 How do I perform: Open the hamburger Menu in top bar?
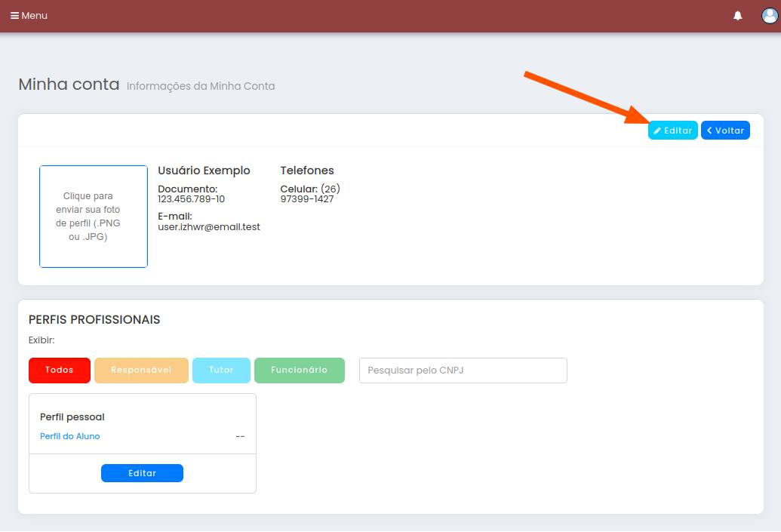pyautogui.click(x=29, y=16)
